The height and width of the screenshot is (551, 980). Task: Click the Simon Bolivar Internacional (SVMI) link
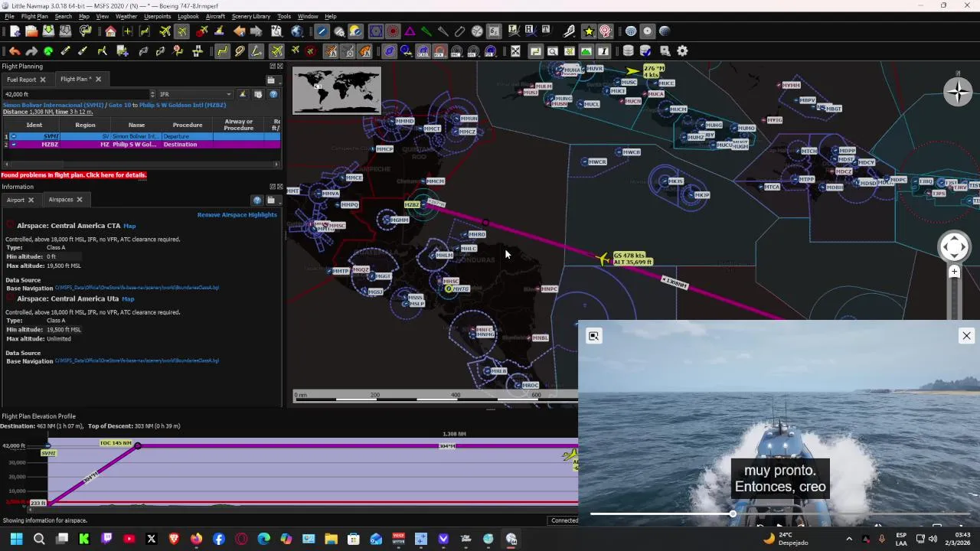point(53,105)
